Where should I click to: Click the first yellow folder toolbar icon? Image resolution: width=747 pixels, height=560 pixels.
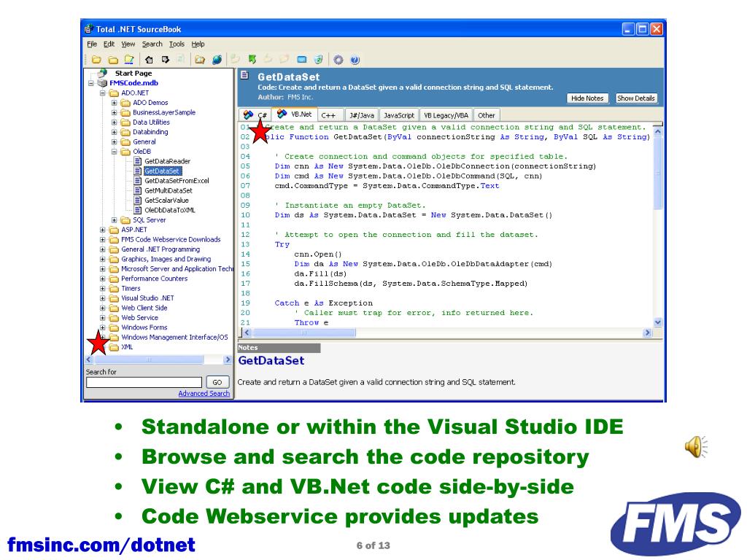(x=96, y=60)
